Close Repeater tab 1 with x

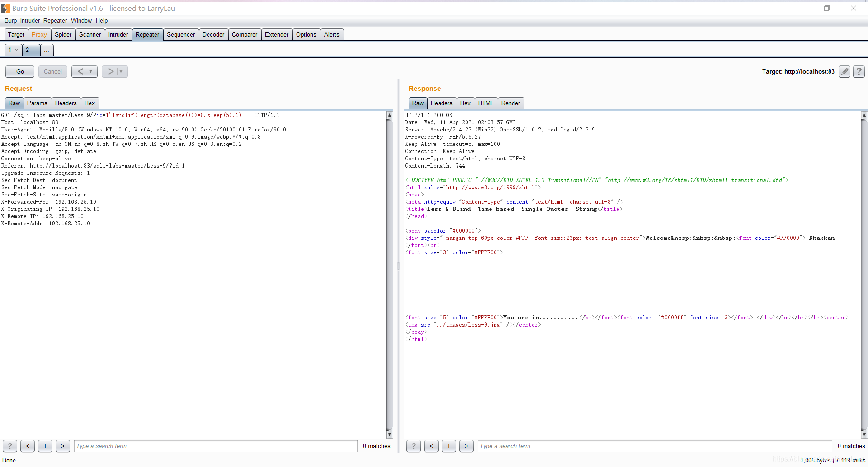pyautogui.click(x=17, y=50)
